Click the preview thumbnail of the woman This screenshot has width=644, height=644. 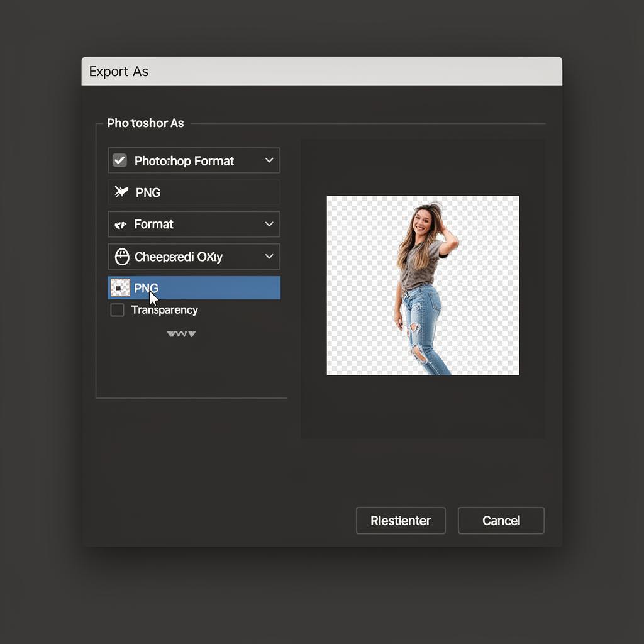click(423, 286)
